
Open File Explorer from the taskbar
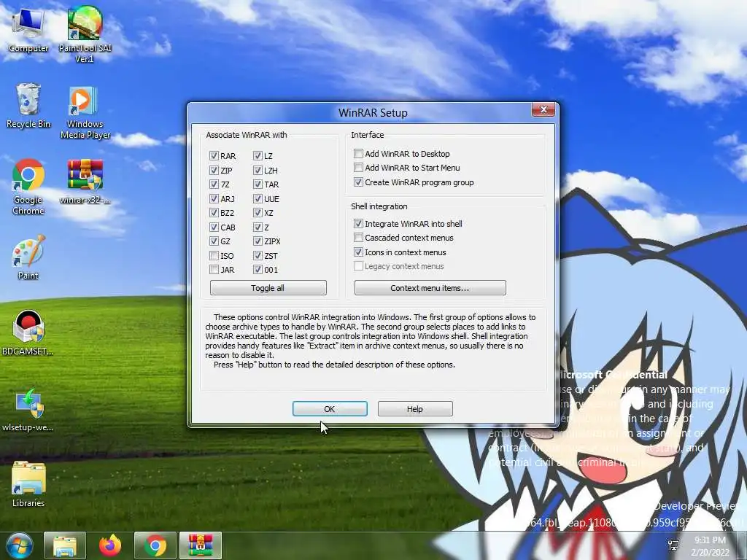(65, 545)
